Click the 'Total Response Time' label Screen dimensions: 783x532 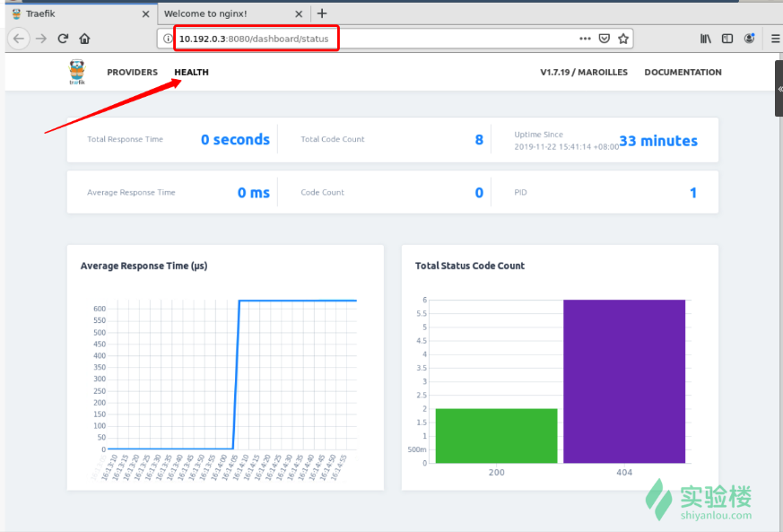point(125,139)
